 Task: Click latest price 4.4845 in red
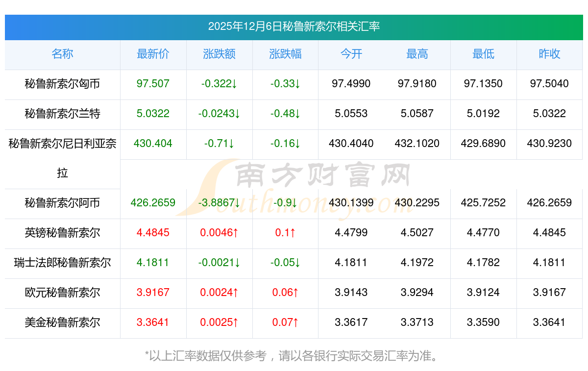coord(153,233)
